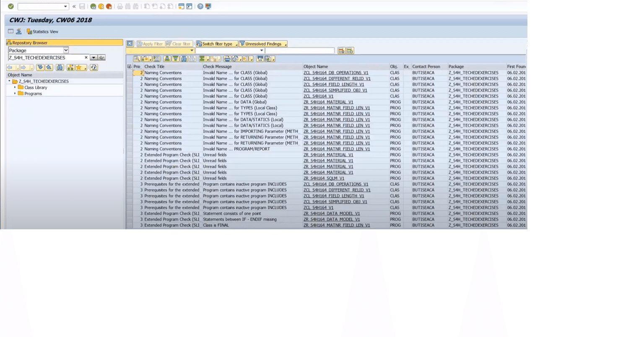Collapse the Z_S4H_TECHEDEXERCISES tree node
Image resolution: width=644 pixels, height=337 pixels.
(x=9, y=81)
